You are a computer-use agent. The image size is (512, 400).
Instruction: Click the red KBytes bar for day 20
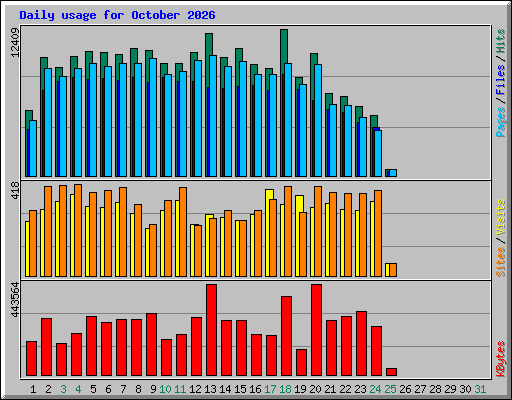tap(316, 330)
